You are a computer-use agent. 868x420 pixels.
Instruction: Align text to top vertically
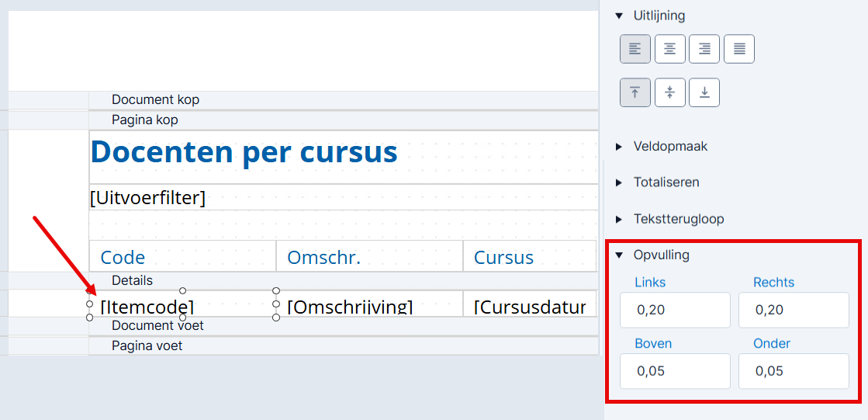pyautogui.click(x=635, y=92)
